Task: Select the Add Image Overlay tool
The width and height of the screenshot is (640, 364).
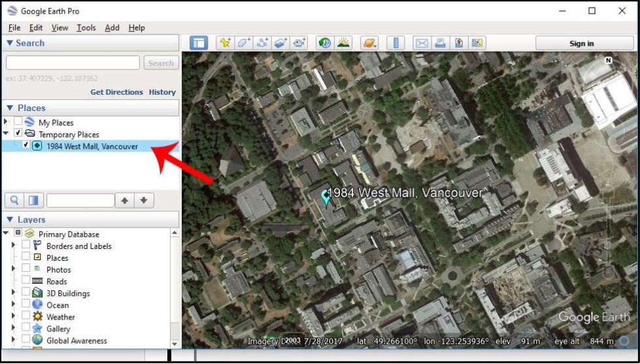Action: coord(281,43)
